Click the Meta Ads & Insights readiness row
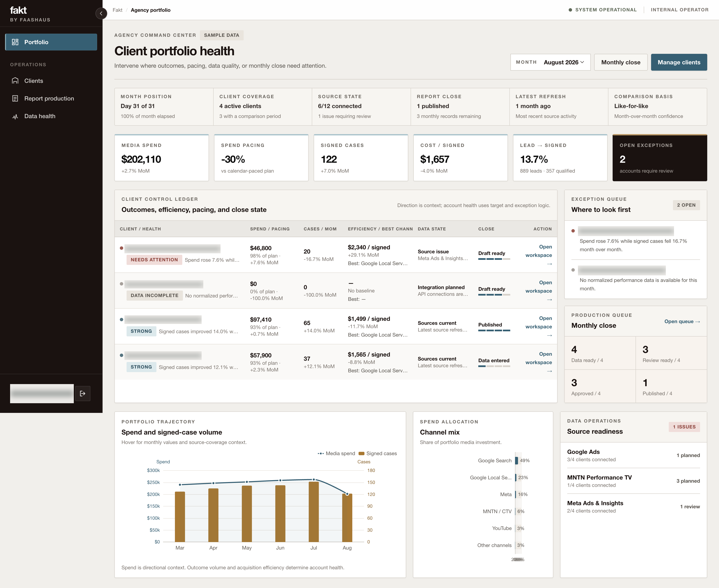This screenshot has width=719, height=588. (x=633, y=507)
